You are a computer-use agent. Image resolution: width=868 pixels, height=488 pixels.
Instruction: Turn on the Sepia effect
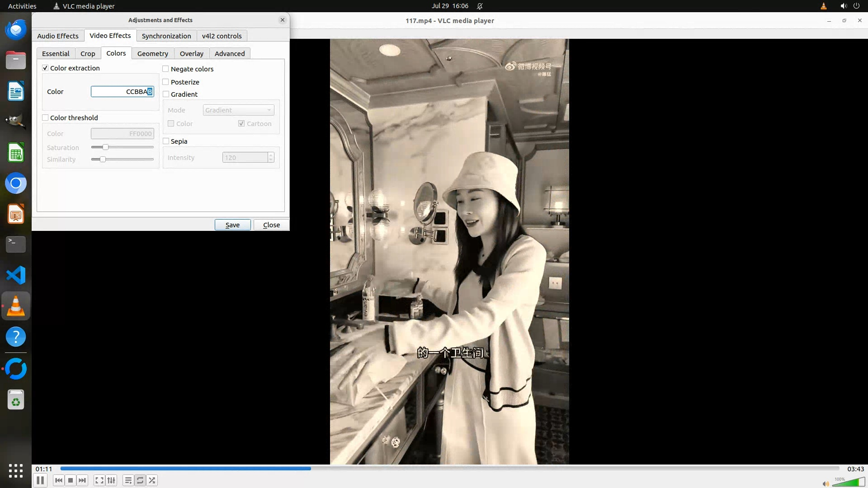(166, 141)
